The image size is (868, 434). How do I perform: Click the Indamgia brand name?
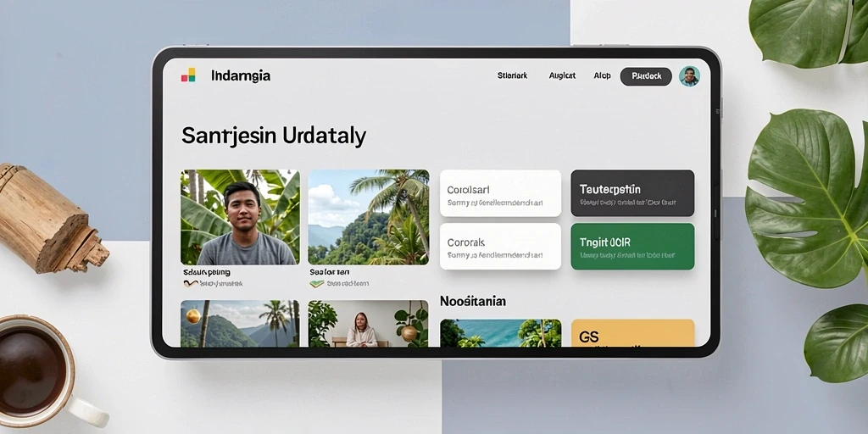[x=241, y=75]
